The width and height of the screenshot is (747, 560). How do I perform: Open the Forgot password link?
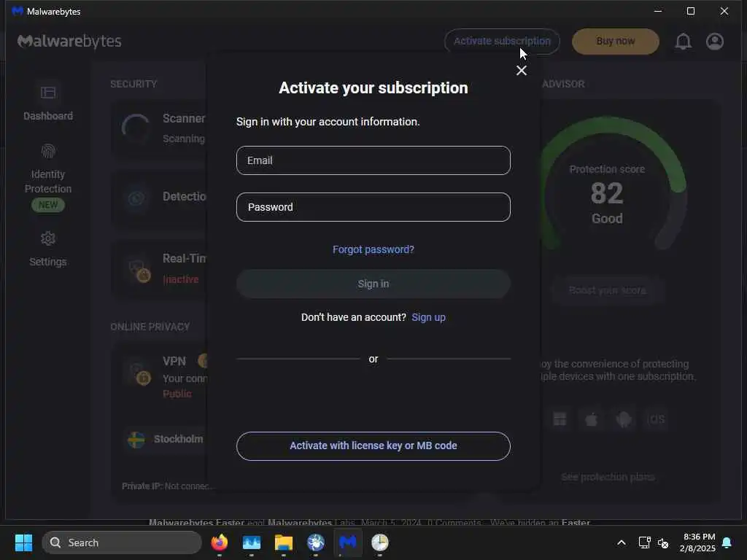(x=373, y=249)
